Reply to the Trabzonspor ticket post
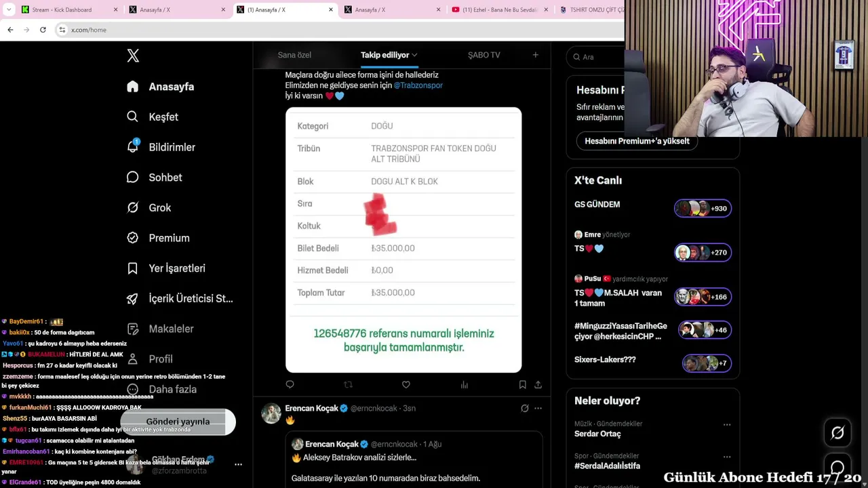This screenshot has width=868, height=488. 290,384
